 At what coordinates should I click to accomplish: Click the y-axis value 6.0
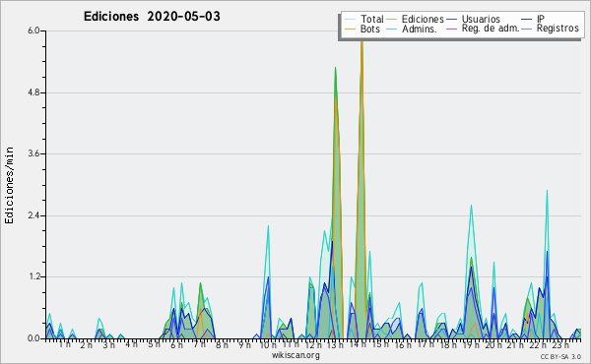(x=33, y=30)
